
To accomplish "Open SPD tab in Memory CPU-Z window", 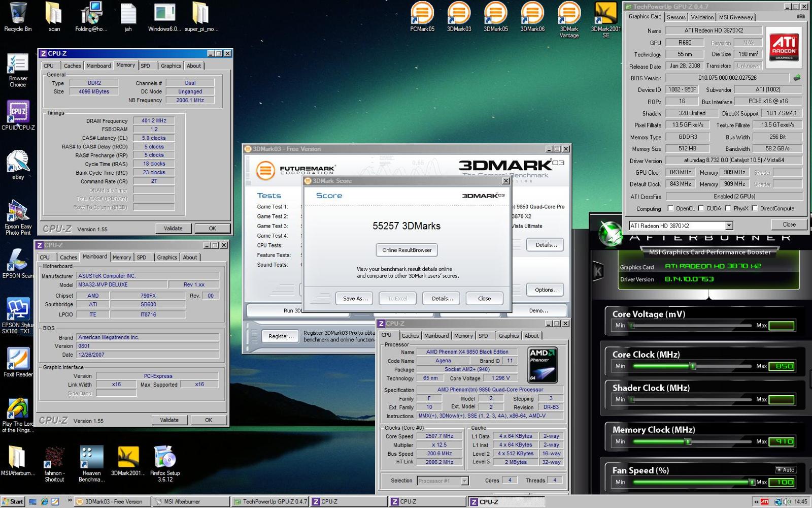I will pyautogui.click(x=146, y=66).
